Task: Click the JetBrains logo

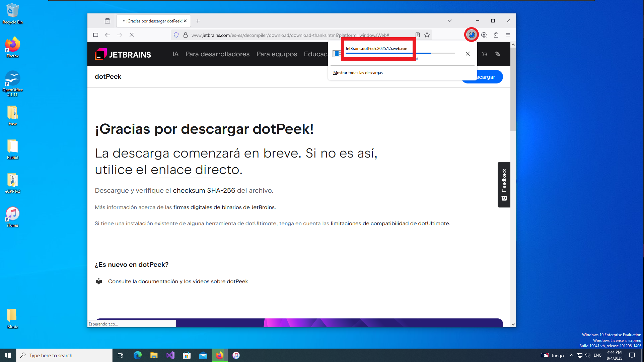Action: click(123, 54)
